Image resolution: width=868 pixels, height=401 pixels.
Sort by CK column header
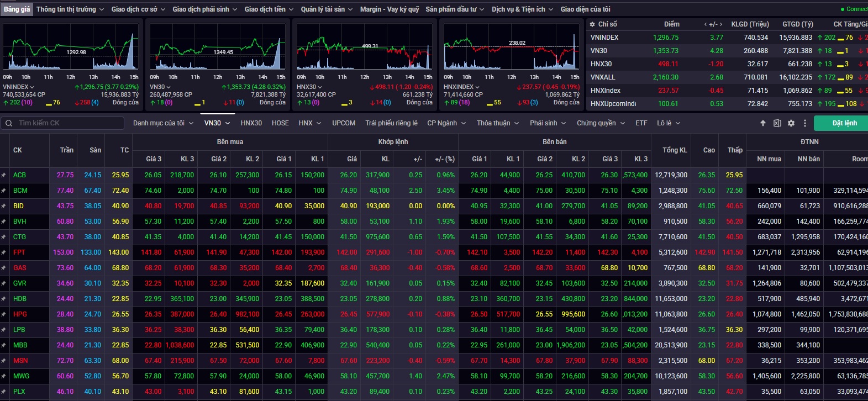pos(18,150)
